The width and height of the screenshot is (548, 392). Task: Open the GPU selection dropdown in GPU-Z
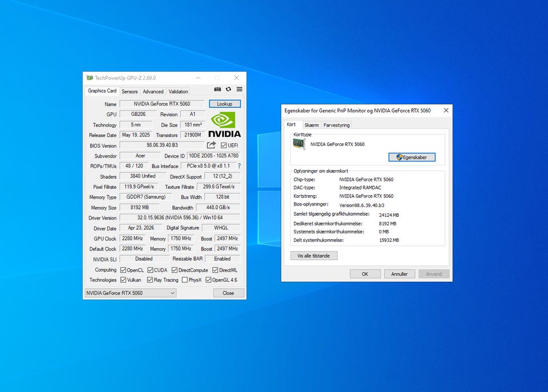[130, 293]
